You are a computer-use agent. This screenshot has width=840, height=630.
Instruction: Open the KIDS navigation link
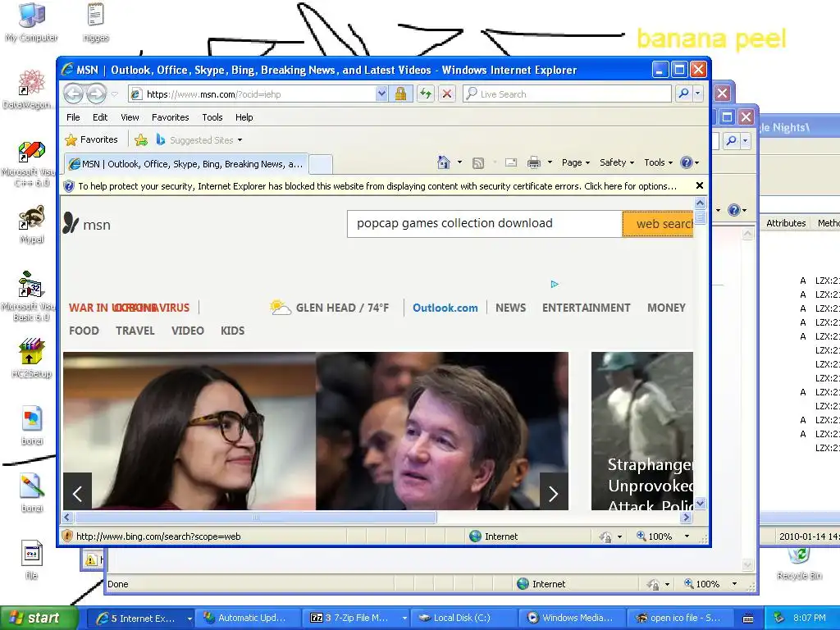[232, 331]
